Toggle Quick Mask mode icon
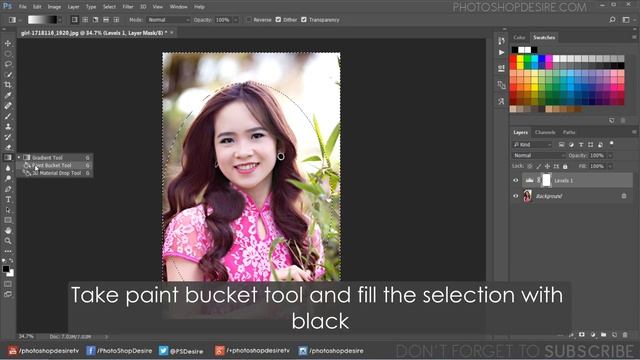Image resolution: width=640 pixels, height=360 pixels. coord(8,284)
